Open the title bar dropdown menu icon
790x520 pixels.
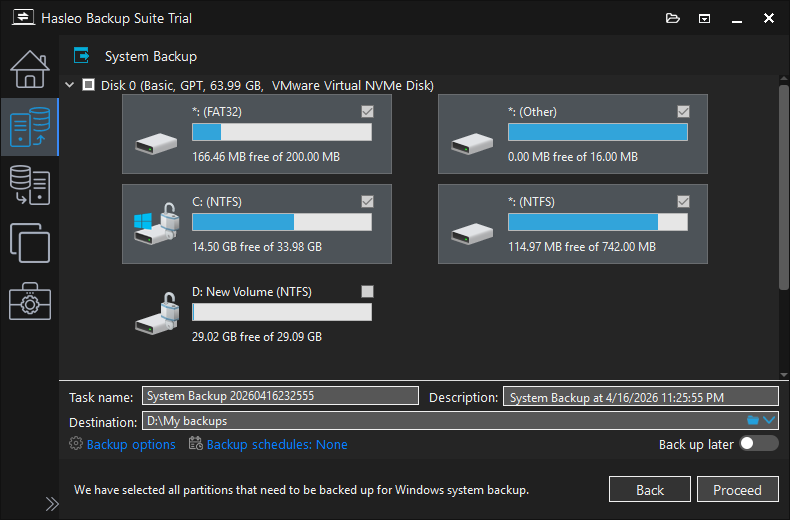point(704,19)
